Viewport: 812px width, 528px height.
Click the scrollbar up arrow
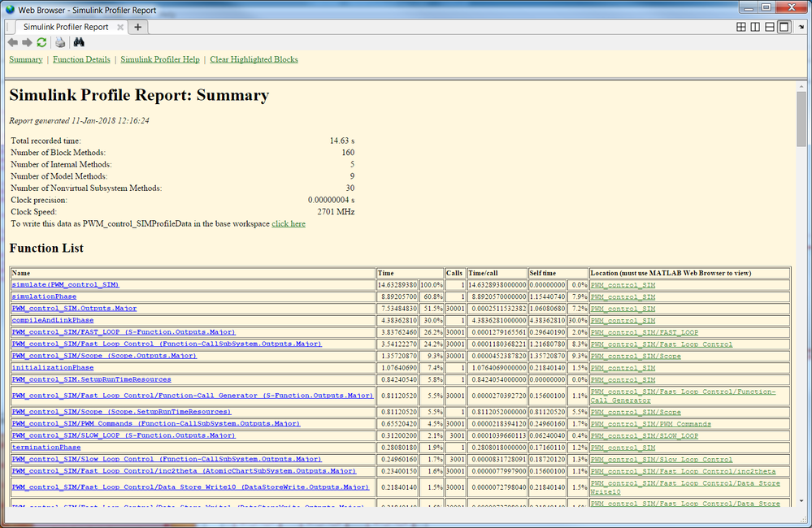click(x=801, y=86)
